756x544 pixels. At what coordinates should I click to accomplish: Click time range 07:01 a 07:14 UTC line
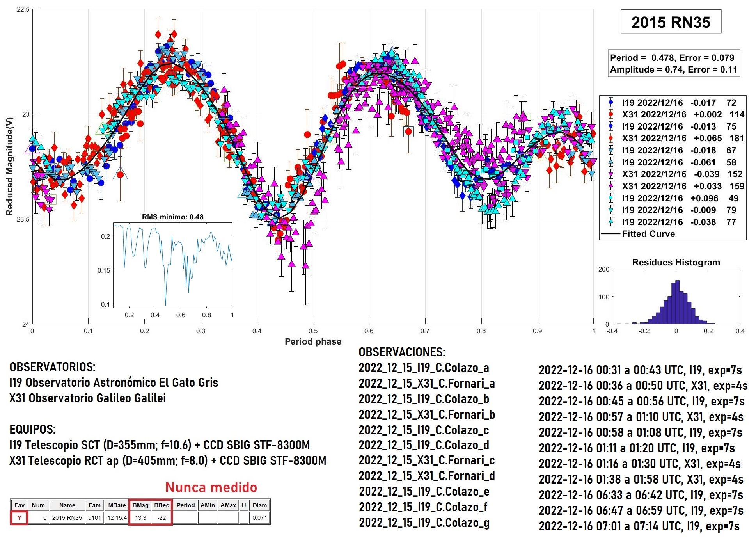pos(639,526)
